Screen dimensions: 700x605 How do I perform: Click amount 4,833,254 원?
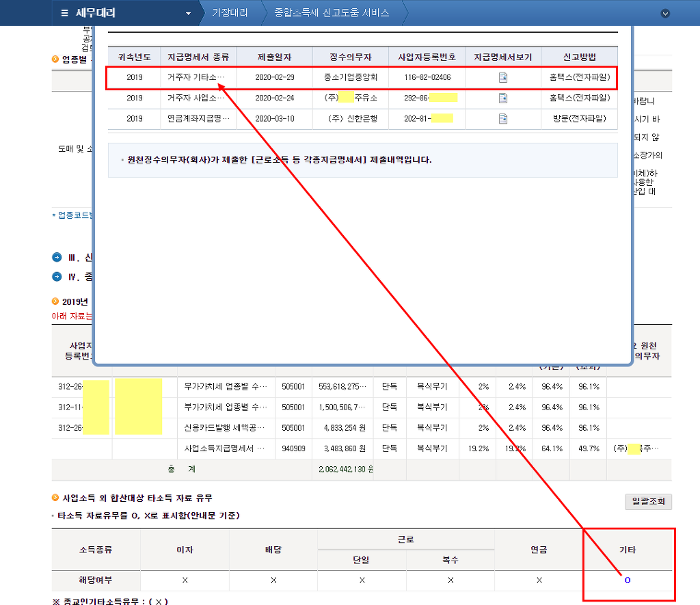click(x=345, y=428)
